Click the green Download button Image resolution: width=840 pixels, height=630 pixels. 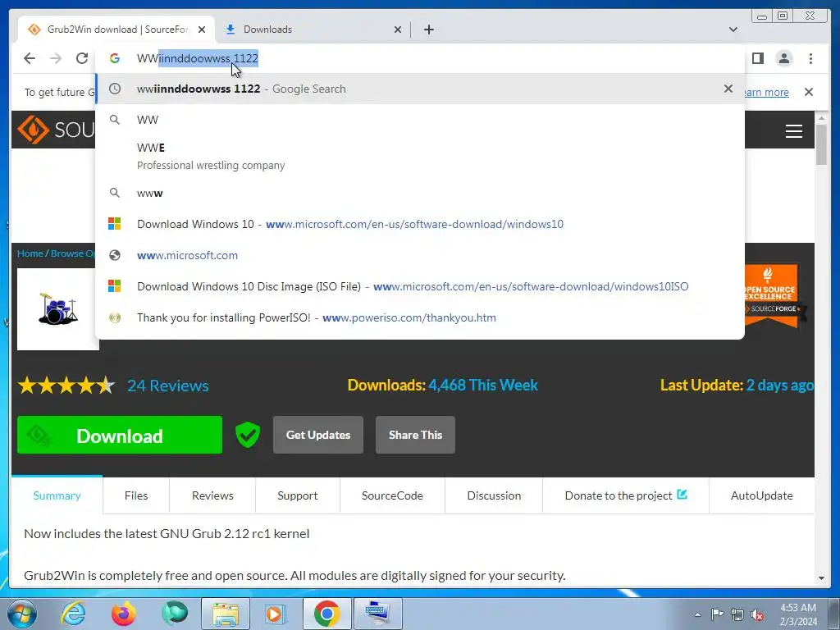tap(120, 435)
